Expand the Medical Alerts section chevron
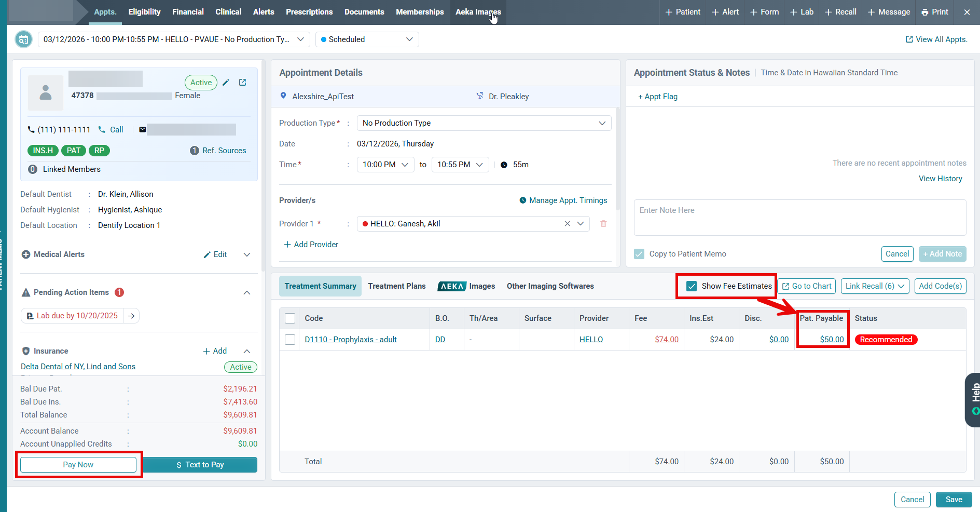Viewport: 980px width, 512px height. pos(247,254)
